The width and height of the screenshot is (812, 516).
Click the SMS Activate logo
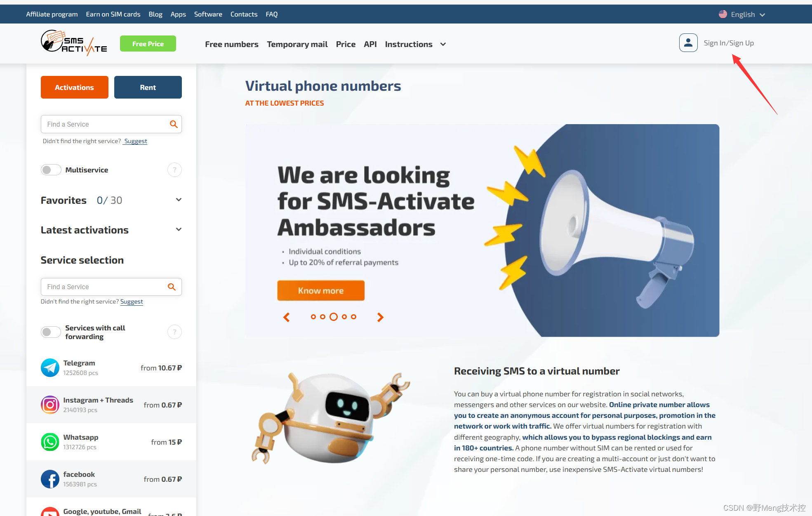coord(74,43)
